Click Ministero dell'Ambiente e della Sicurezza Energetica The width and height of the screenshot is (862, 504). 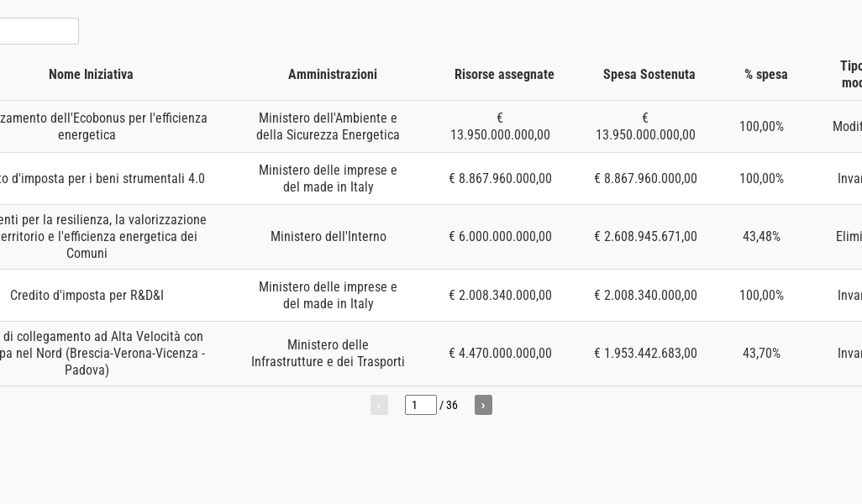328,127
